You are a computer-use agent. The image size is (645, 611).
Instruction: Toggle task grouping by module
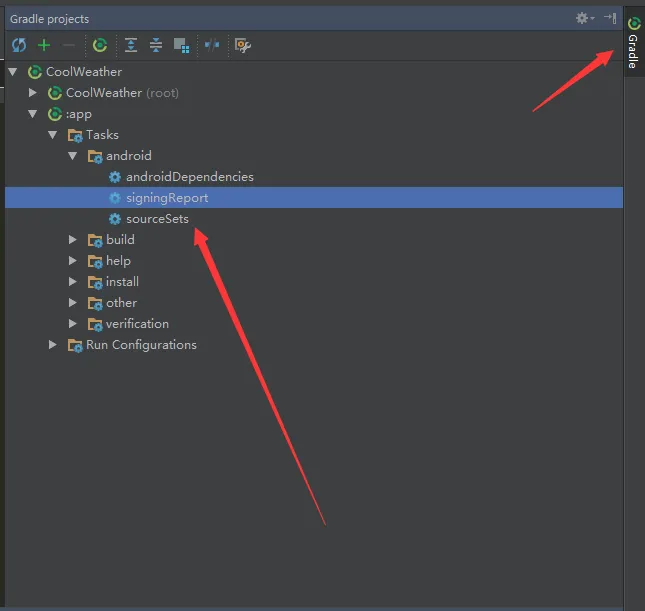(x=181, y=45)
